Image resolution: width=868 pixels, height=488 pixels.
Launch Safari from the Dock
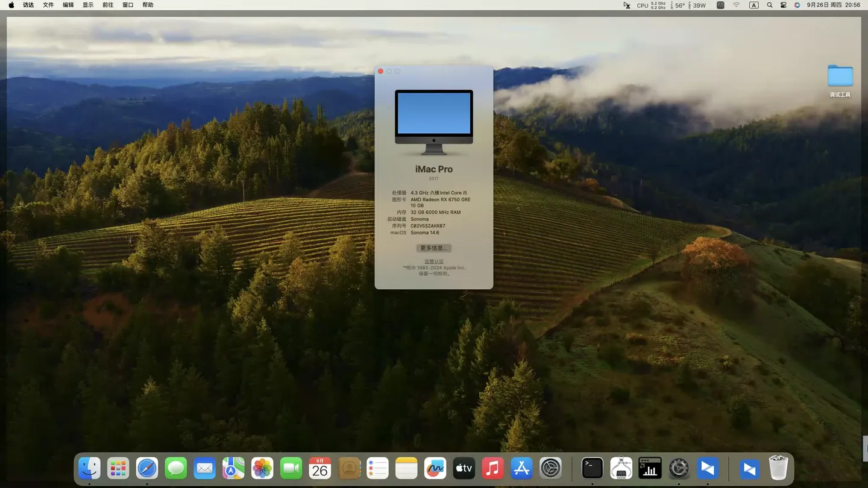146,468
